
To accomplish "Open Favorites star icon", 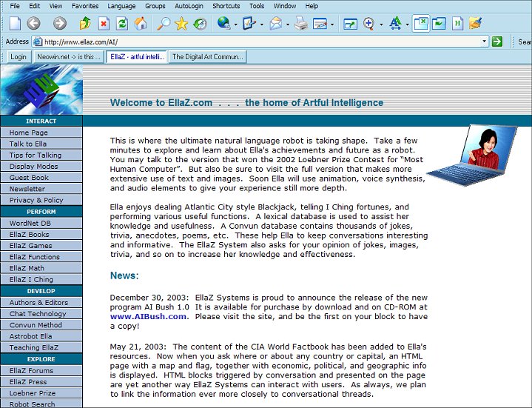I will tap(181, 24).
